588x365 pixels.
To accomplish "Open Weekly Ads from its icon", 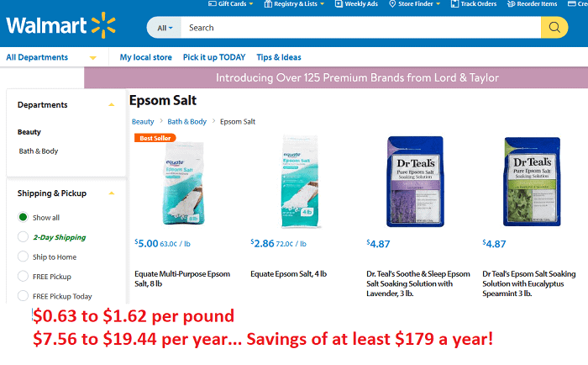I will click(x=338, y=4).
